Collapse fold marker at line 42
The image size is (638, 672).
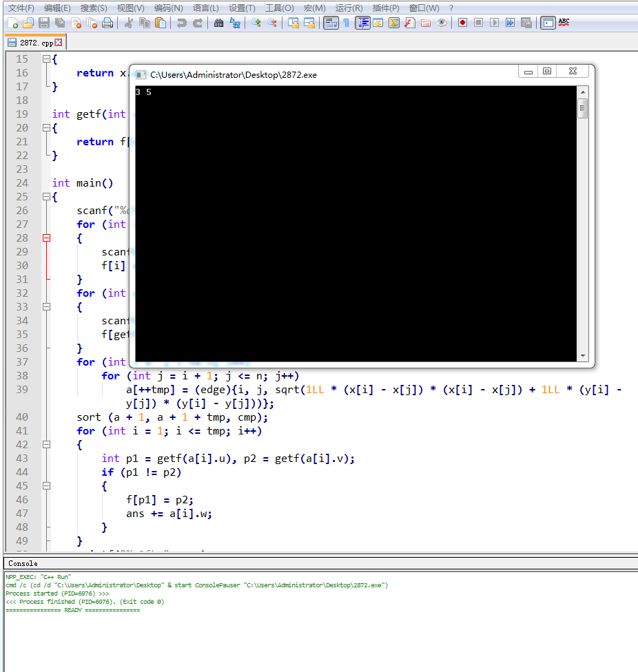46,444
